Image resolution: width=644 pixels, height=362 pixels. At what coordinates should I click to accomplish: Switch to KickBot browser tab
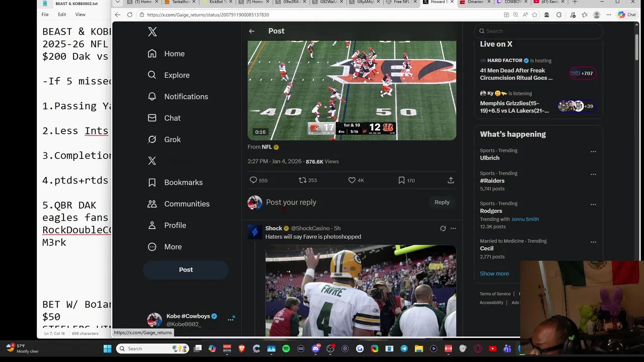(217, 2)
